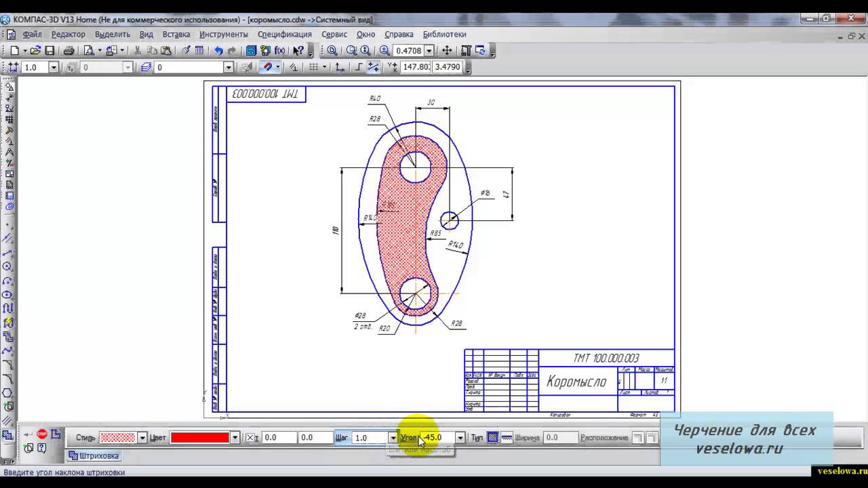The height and width of the screenshot is (488, 868).
Task: Save the drawing with the floppy disk icon
Action: point(50,50)
